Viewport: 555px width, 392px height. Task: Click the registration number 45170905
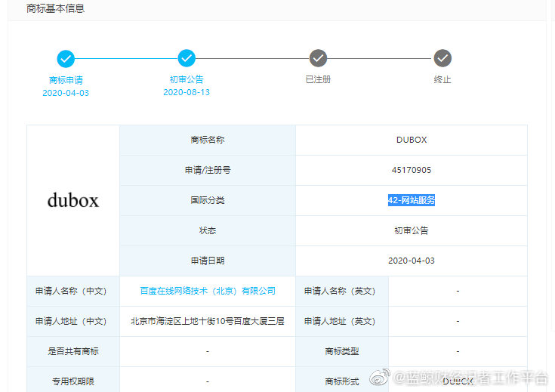click(x=412, y=170)
